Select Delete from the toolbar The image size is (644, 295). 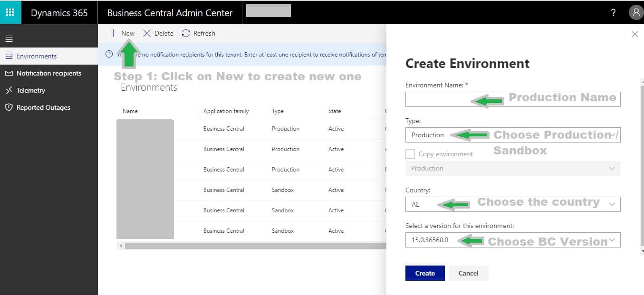coord(158,33)
